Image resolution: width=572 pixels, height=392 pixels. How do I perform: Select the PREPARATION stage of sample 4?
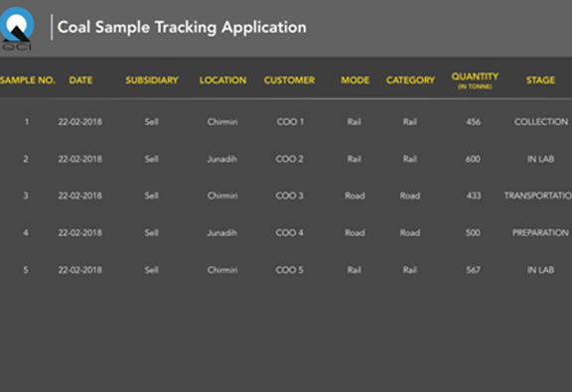(540, 232)
